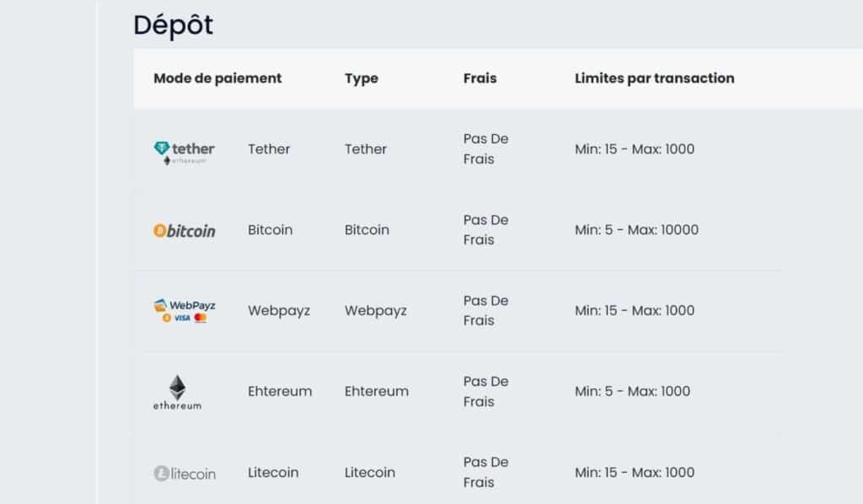Select the Litecoin payment method name
Image resolution: width=863 pixels, height=504 pixels.
coord(273,472)
